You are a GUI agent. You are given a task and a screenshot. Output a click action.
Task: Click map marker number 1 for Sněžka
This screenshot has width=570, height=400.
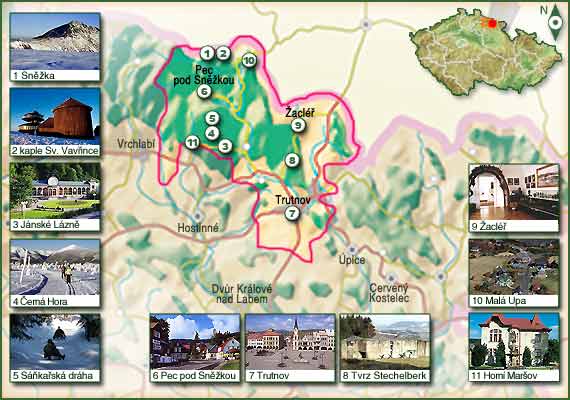[x=207, y=54]
